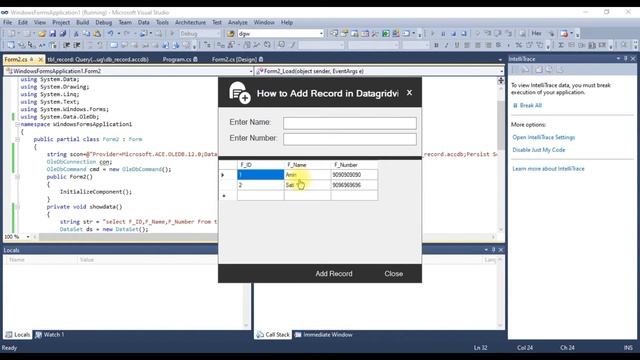Switch to the Immediate Window tab
Viewport: 640px width, 360px height.
pos(324,335)
